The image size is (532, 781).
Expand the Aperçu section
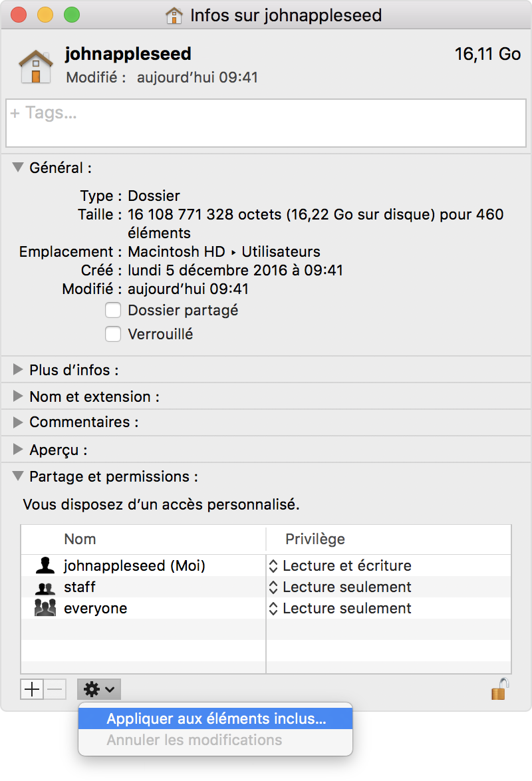(18, 450)
